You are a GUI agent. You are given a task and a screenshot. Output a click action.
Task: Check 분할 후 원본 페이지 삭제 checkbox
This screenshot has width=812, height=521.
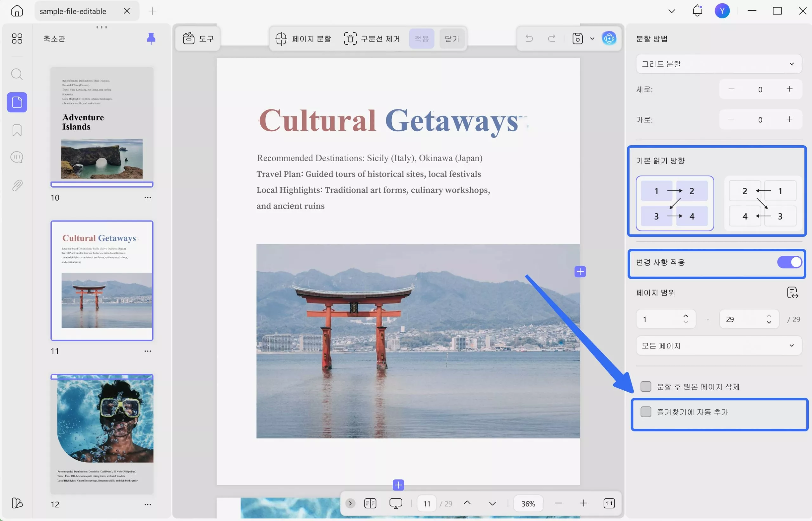pyautogui.click(x=645, y=386)
